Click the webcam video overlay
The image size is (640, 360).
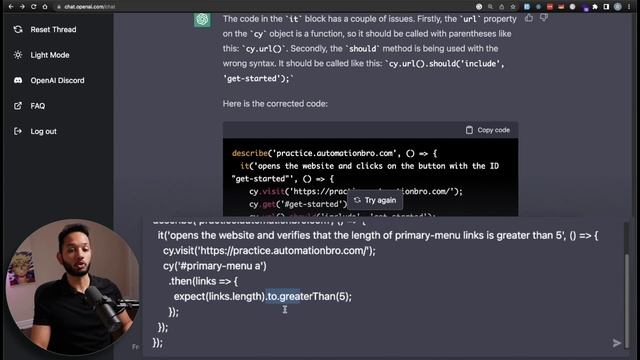72,287
